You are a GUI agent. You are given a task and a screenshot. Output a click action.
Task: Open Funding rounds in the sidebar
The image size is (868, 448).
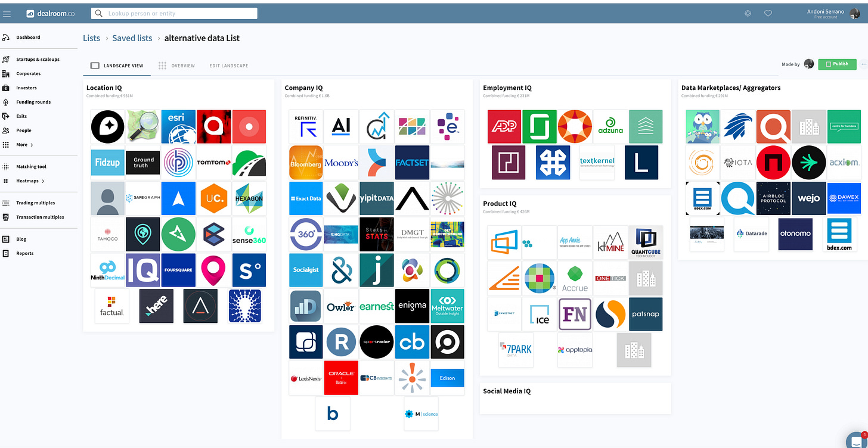tap(33, 102)
